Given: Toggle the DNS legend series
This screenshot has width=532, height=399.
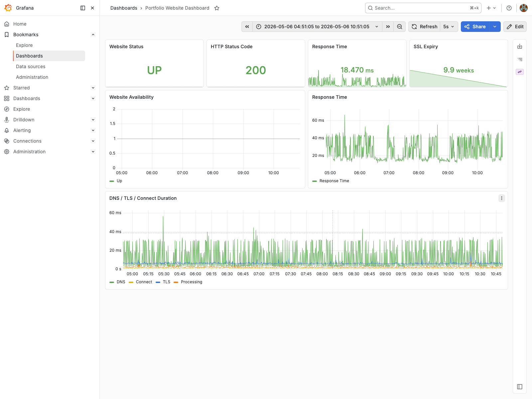Looking at the screenshot, I should coord(121,282).
